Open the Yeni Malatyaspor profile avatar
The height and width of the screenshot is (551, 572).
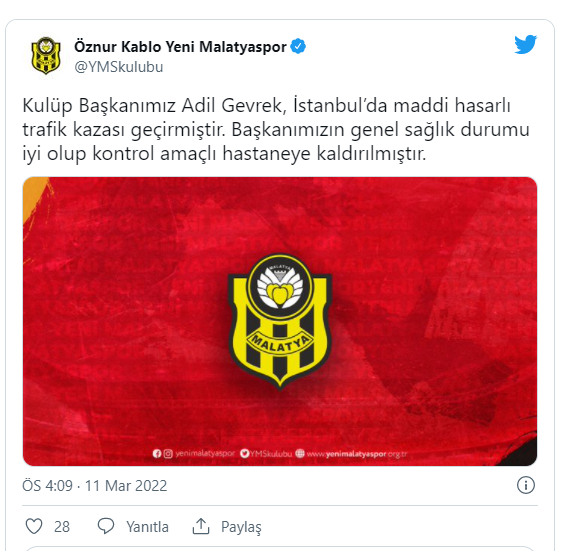pos(46,56)
